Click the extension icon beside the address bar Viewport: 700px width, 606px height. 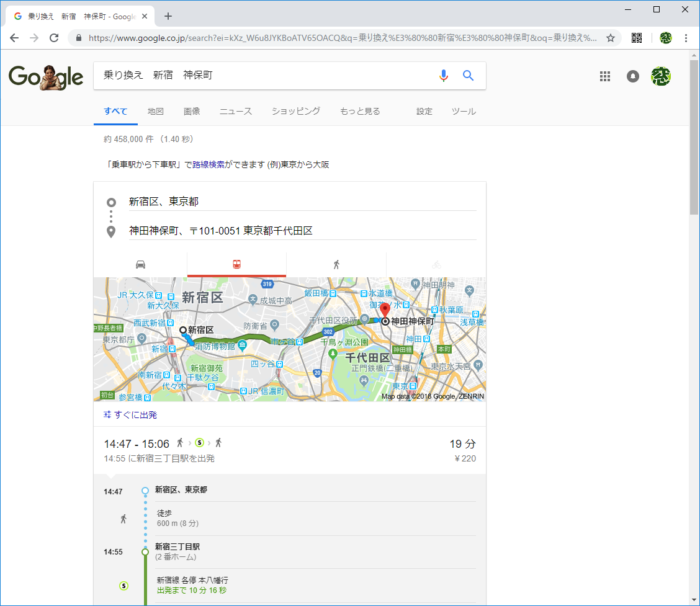[636, 38]
